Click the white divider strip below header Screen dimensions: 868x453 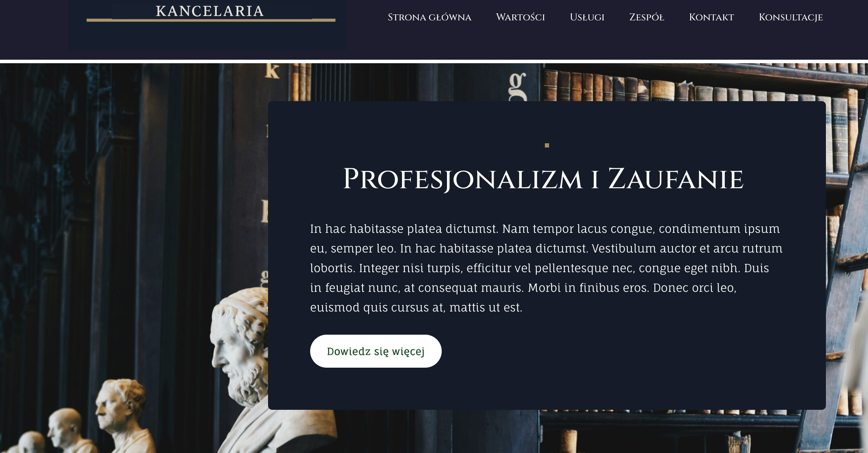pos(434,61)
